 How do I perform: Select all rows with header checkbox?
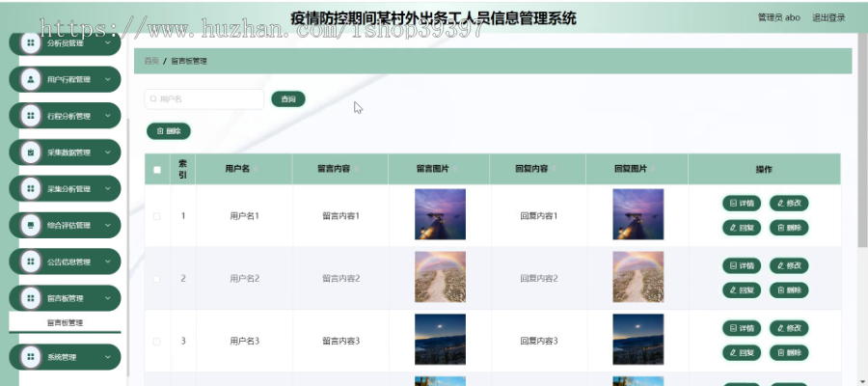[157, 170]
